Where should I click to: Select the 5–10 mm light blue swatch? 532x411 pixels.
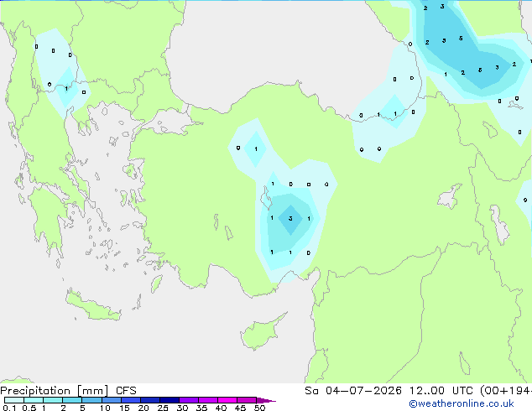pyautogui.click(x=91, y=400)
